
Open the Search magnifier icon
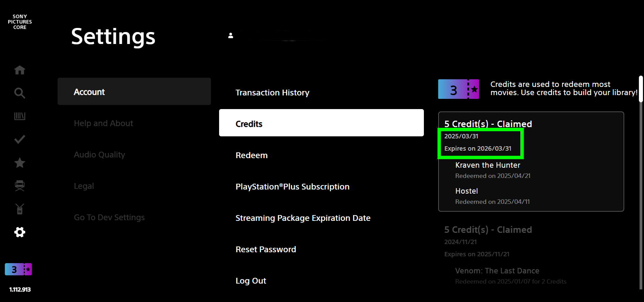pyautogui.click(x=20, y=93)
